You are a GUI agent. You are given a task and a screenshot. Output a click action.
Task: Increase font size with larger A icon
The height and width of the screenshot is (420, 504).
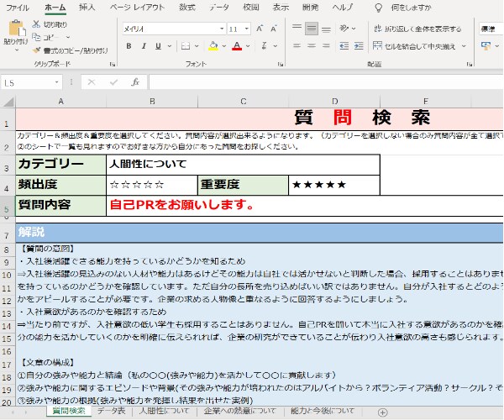[x=260, y=29]
